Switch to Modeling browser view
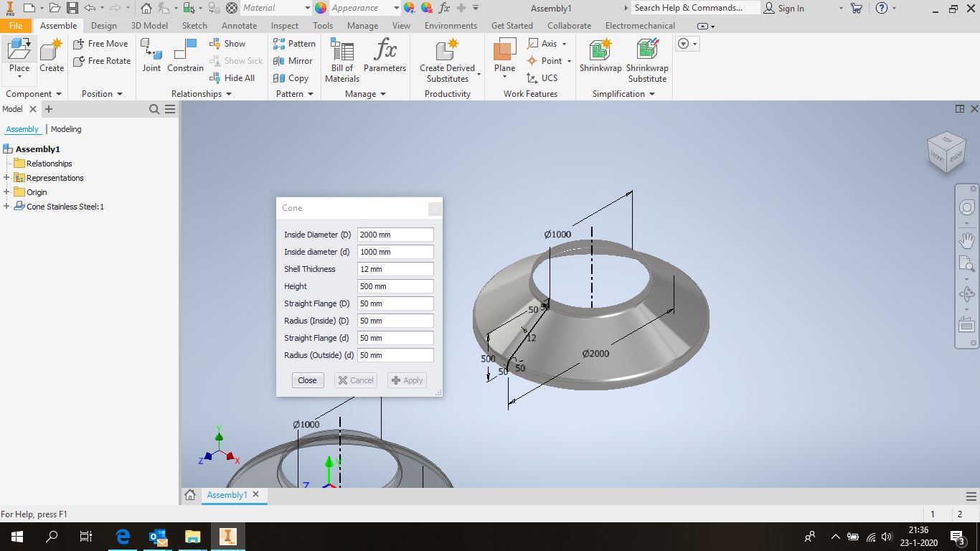 point(66,129)
